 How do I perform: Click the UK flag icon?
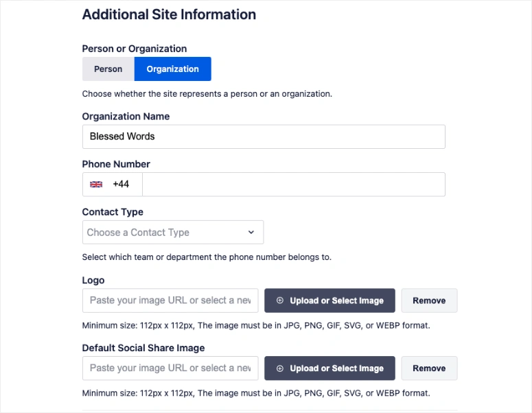coord(96,185)
